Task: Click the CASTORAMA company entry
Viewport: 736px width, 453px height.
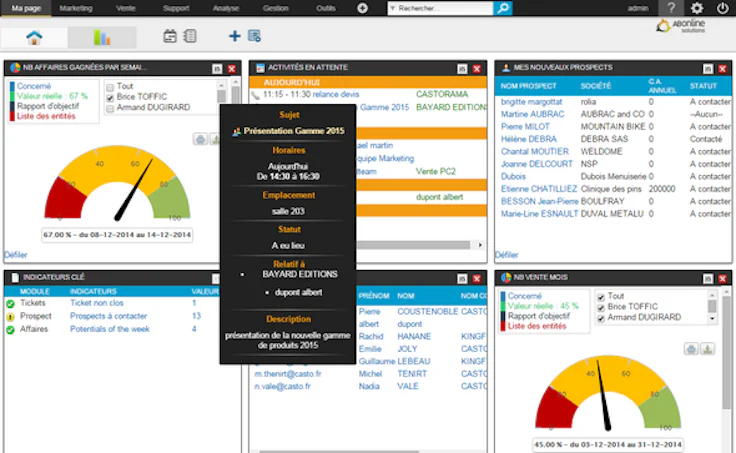Action: tap(442, 94)
